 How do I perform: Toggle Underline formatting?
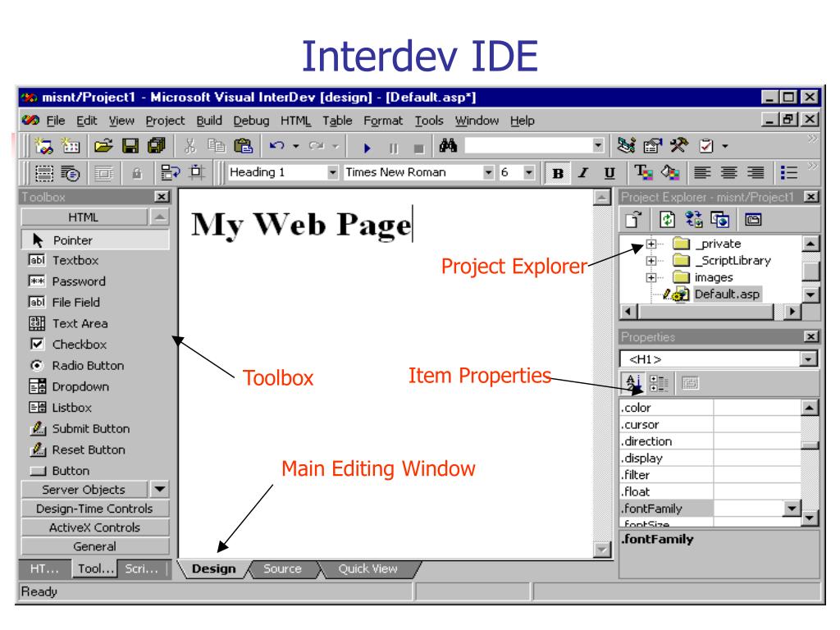point(609,173)
